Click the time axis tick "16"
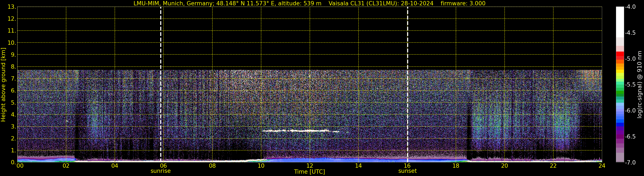Viewport: 644px width, 176px height. [x=407, y=166]
